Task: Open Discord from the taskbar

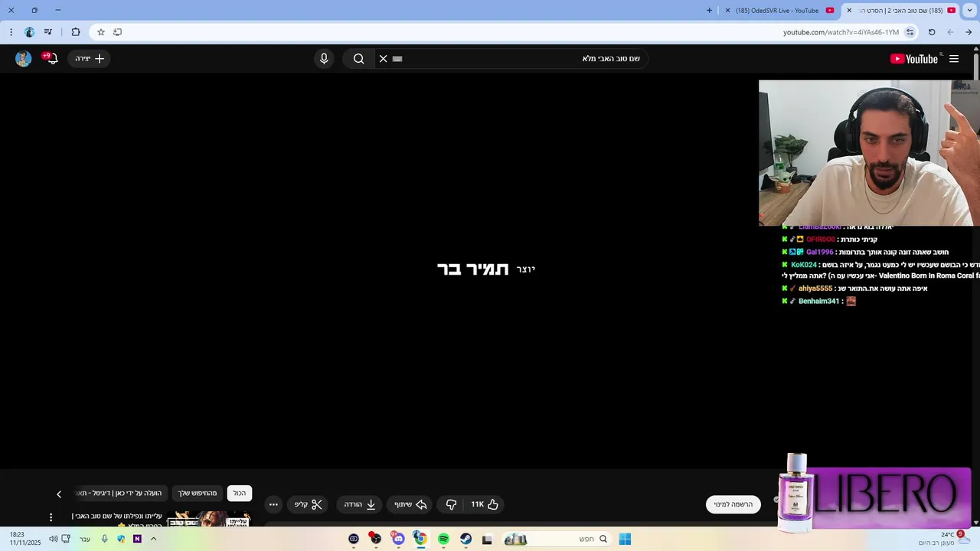Action: coord(398,539)
